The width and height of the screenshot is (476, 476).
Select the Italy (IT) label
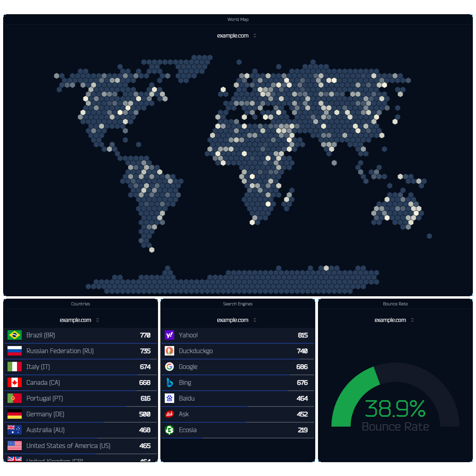pos(38,367)
